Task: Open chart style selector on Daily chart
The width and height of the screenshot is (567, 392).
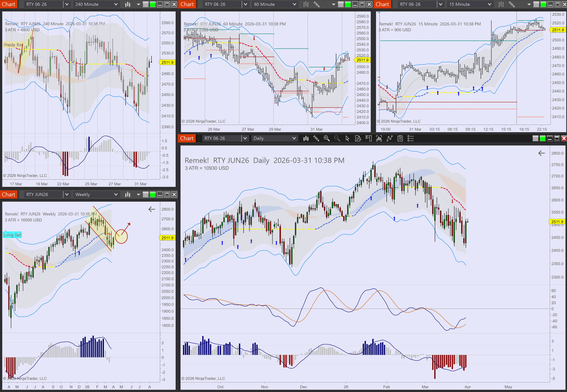Action: tap(306, 138)
